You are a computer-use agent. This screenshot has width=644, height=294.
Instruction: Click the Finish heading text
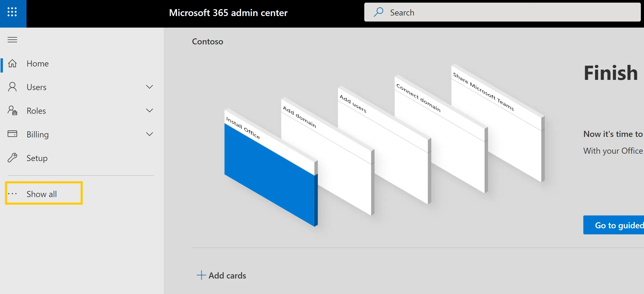pyautogui.click(x=611, y=73)
